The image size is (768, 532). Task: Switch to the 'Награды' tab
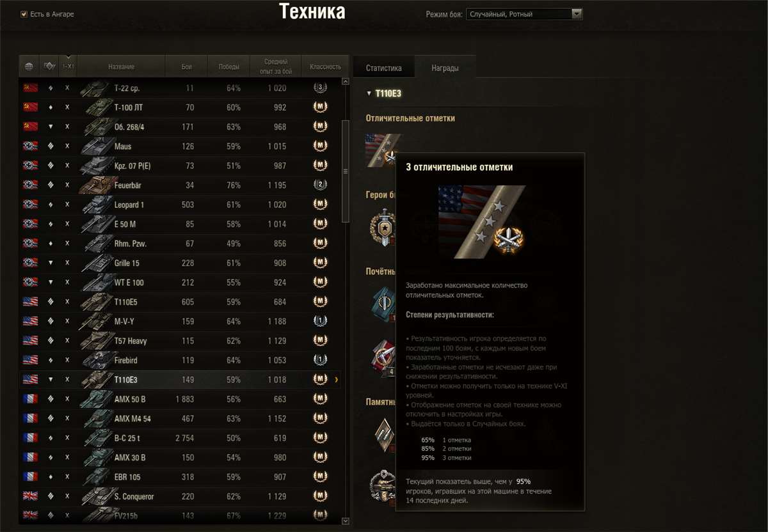pos(445,68)
